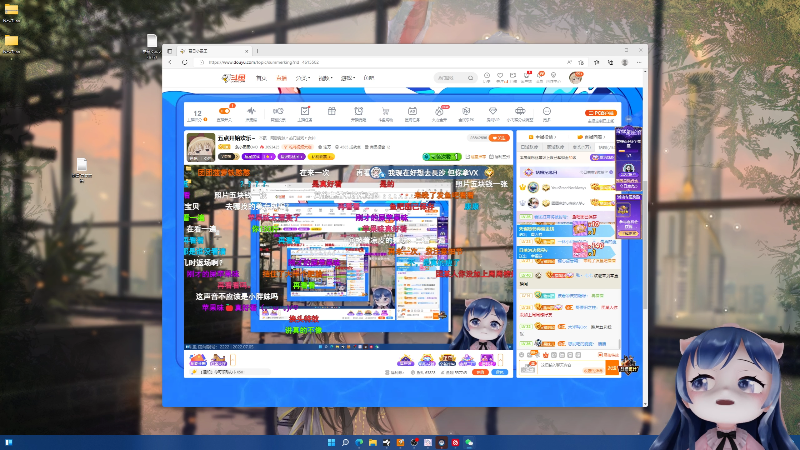Click the purple tag under streamer name
Image resolution: width=800 pixels, height=450 pixels.
(x=258, y=157)
